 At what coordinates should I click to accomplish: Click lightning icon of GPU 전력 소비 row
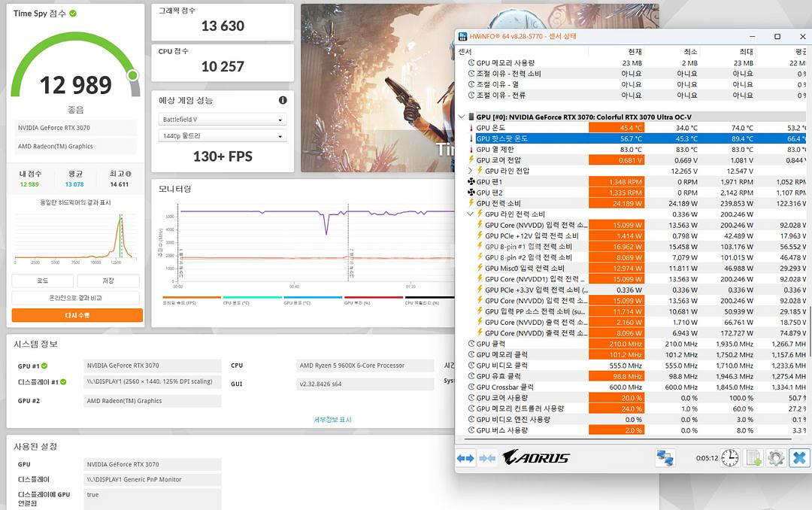[x=471, y=203]
